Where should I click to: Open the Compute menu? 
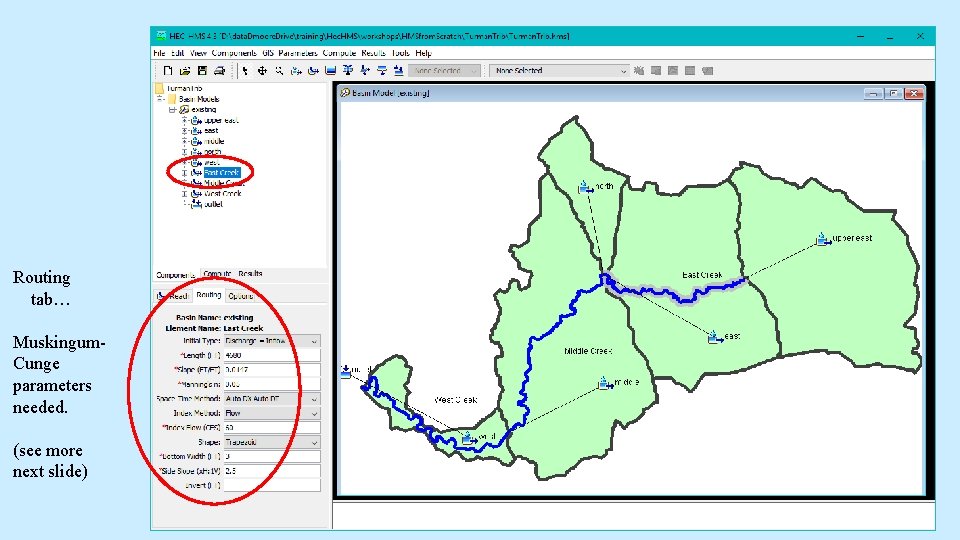(339, 53)
